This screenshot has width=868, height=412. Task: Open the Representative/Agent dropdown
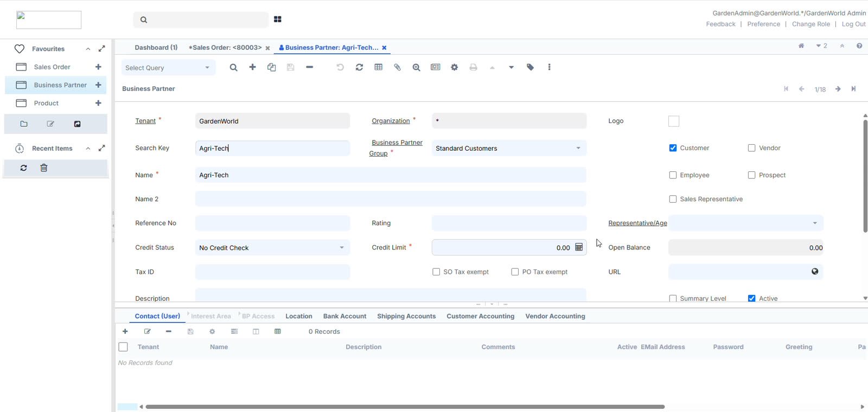coord(815,223)
